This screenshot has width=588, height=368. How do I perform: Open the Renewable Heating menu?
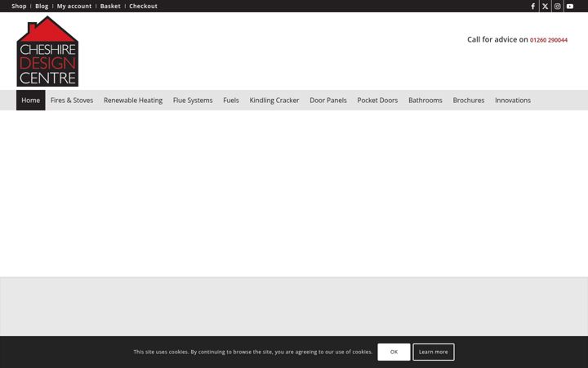tap(133, 101)
